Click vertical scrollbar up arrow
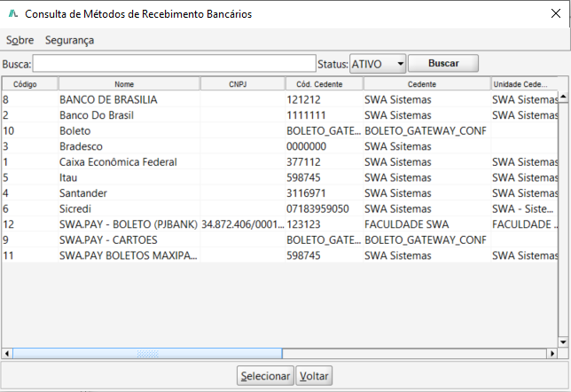 point(563,97)
